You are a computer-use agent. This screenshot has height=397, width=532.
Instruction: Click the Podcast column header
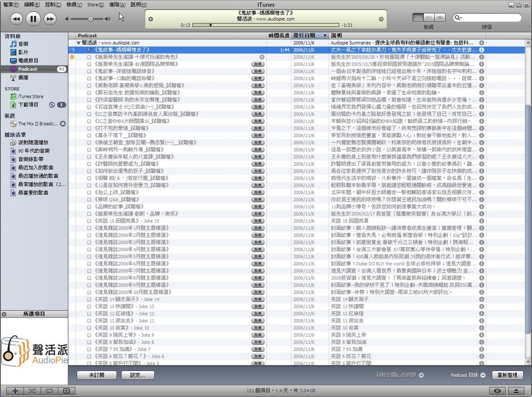click(x=171, y=36)
